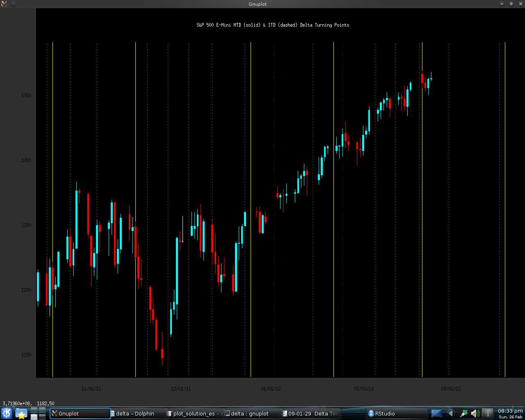The width and height of the screenshot is (525, 420).
Task: Switch to the Gnuplot taskbar entry
Action: 80,413
